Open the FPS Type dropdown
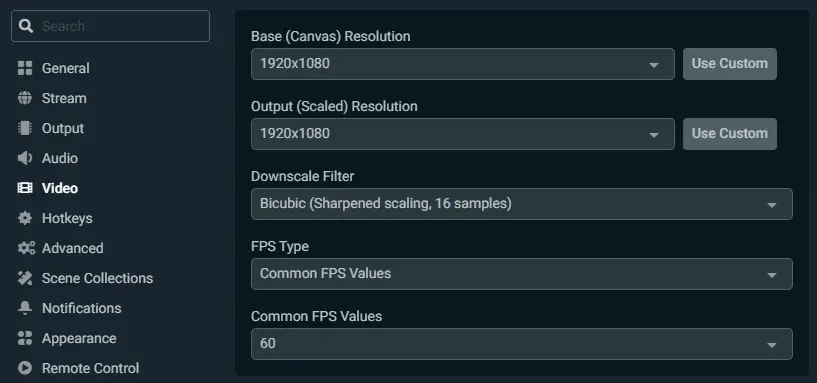This screenshot has width=817, height=383. [522, 274]
